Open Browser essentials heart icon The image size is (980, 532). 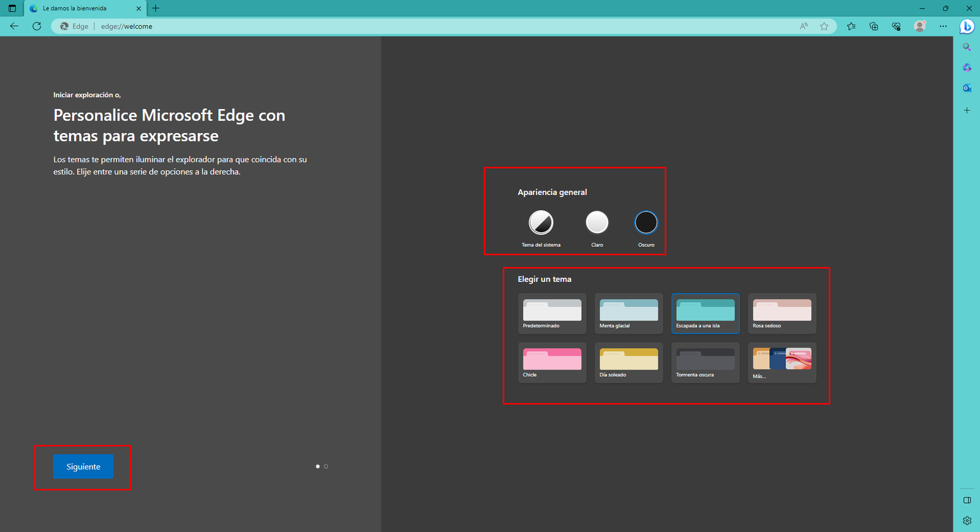(896, 26)
